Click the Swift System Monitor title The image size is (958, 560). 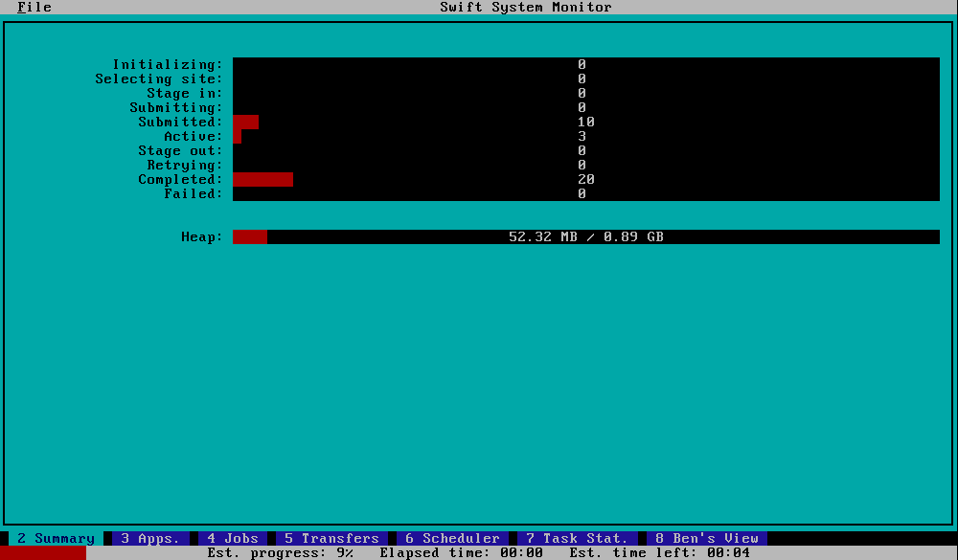point(525,8)
